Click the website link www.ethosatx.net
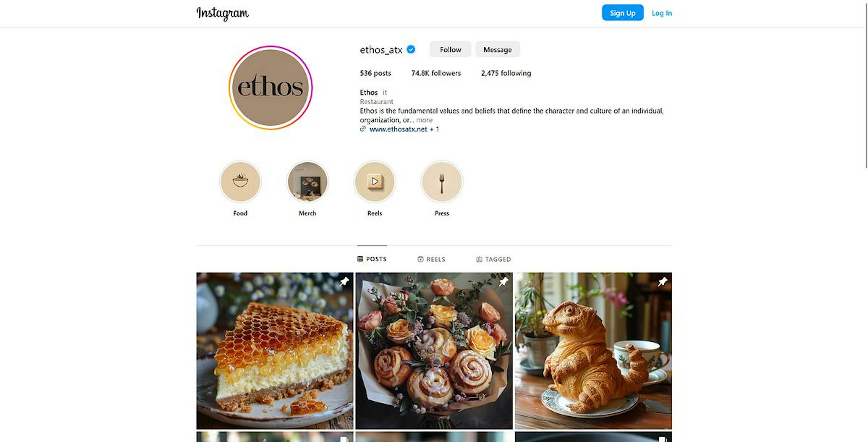This screenshot has width=868, height=442. pos(397,129)
